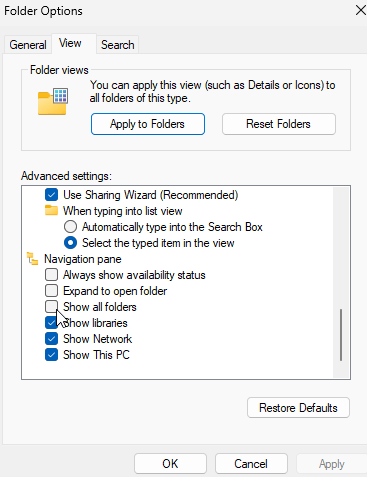The image size is (367, 477).
Task: Enable Always show availability status
Action: tap(51, 275)
